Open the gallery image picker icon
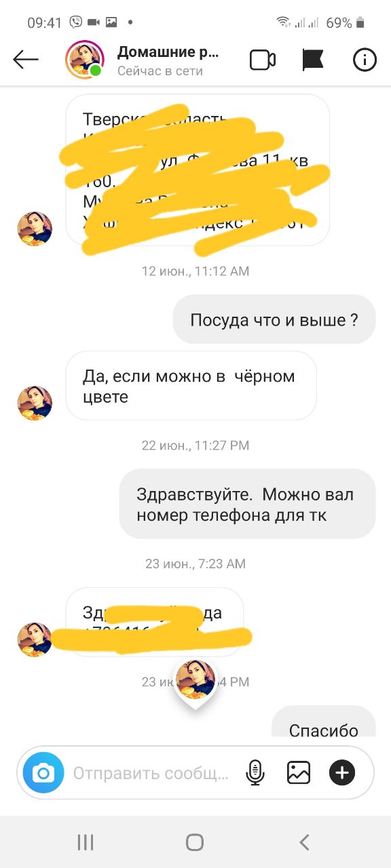The height and width of the screenshot is (868, 391). pyautogui.click(x=299, y=772)
